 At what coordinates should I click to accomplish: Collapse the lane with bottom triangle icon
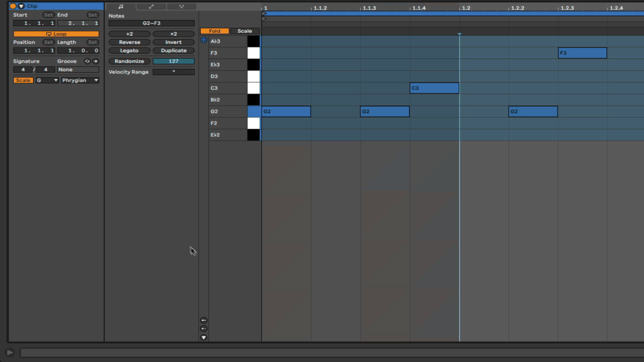tap(204, 338)
